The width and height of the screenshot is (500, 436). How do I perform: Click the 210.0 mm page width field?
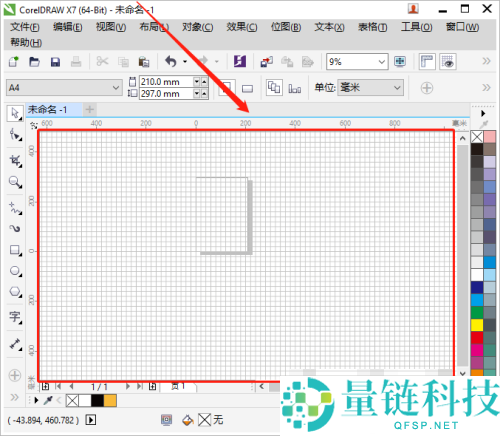(x=166, y=82)
